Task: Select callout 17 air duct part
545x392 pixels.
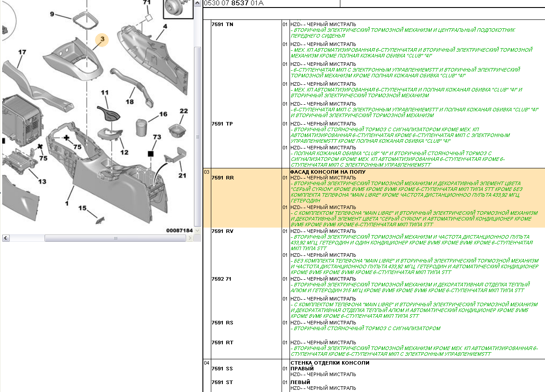Action: [x=22, y=52]
